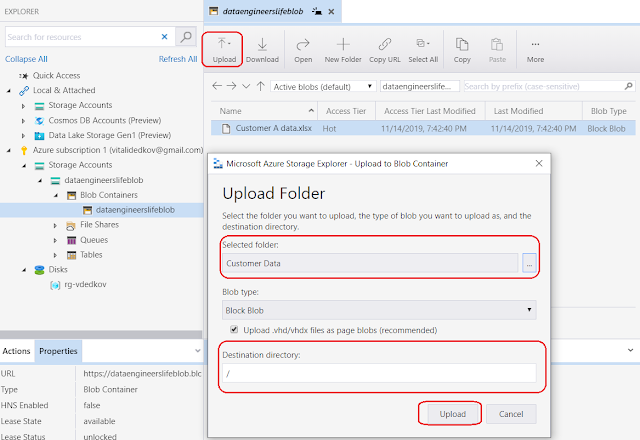Expand the Cosmos DB Accounts node
The height and width of the screenshot is (440, 640).
[x=24, y=121]
